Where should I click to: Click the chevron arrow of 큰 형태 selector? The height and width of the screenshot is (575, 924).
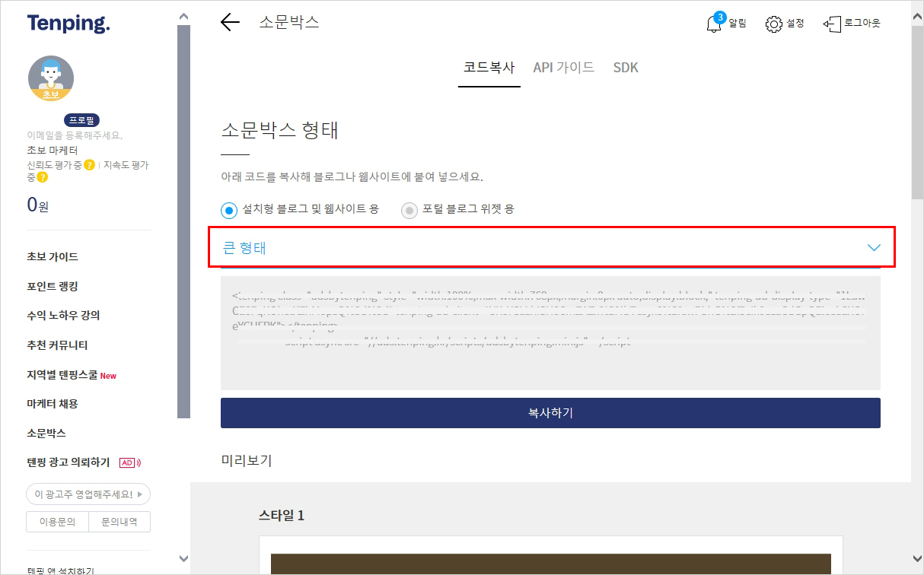click(874, 247)
